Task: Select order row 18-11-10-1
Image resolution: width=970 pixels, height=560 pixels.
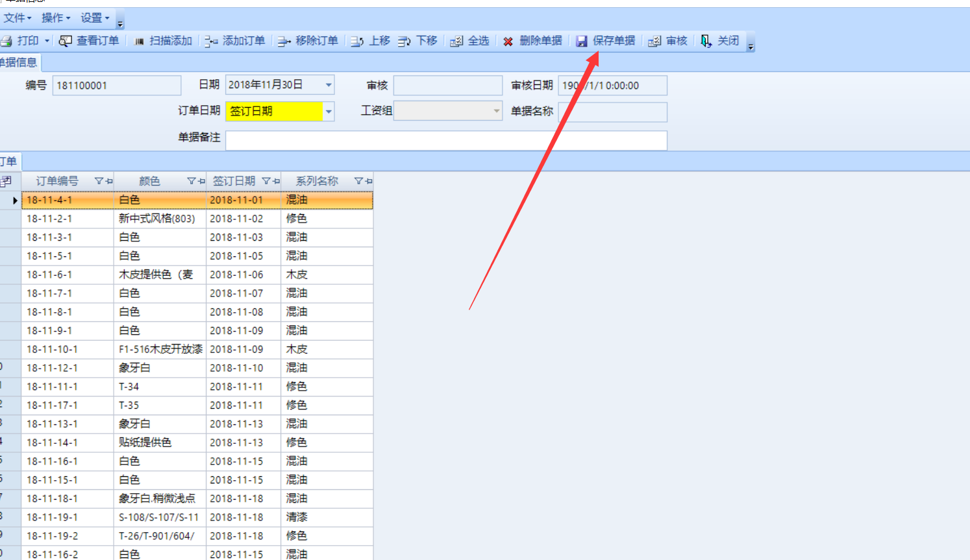Action: tap(52, 349)
